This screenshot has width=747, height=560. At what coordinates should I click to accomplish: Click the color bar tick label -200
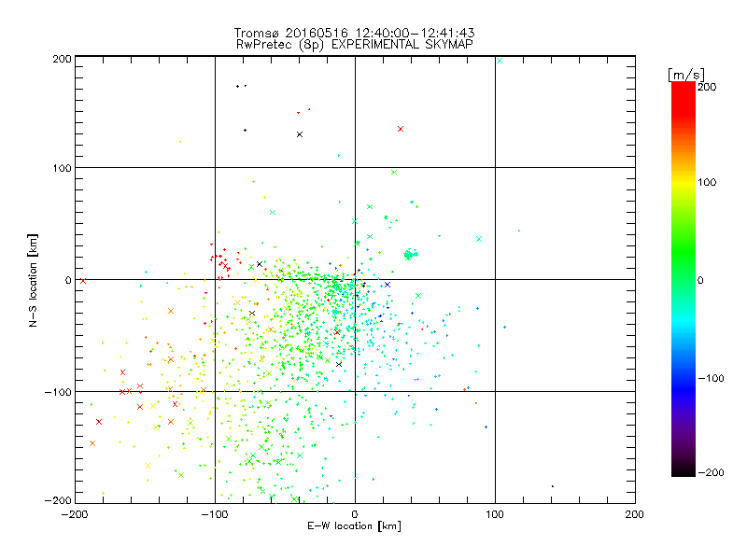(x=711, y=472)
